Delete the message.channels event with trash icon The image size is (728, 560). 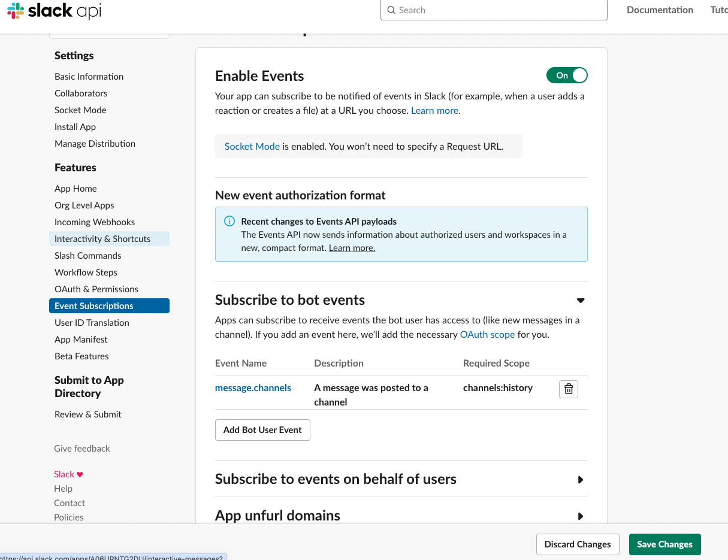[569, 389]
